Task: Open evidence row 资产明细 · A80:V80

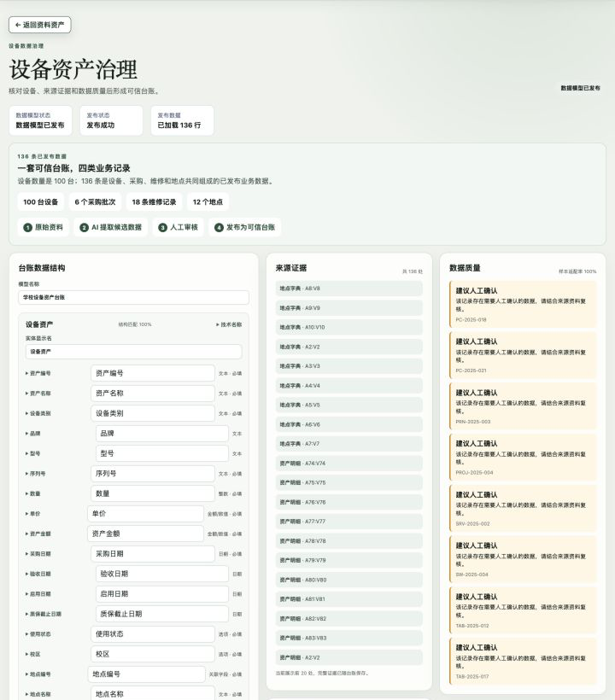Action: [348, 580]
